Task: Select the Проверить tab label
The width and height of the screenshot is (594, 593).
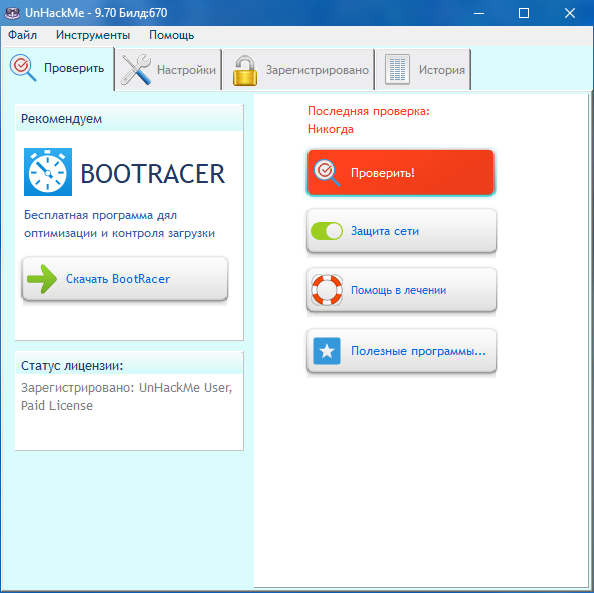Action: point(74,68)
